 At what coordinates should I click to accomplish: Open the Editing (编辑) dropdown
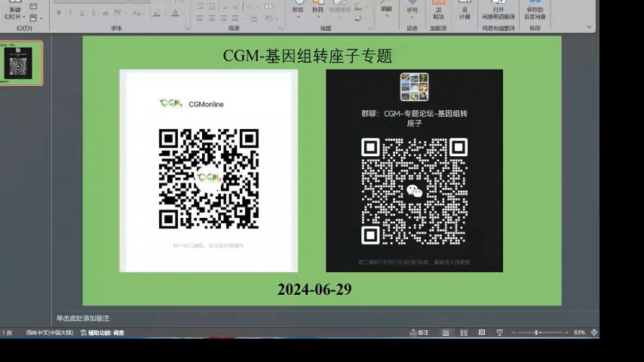coord(387,10)
